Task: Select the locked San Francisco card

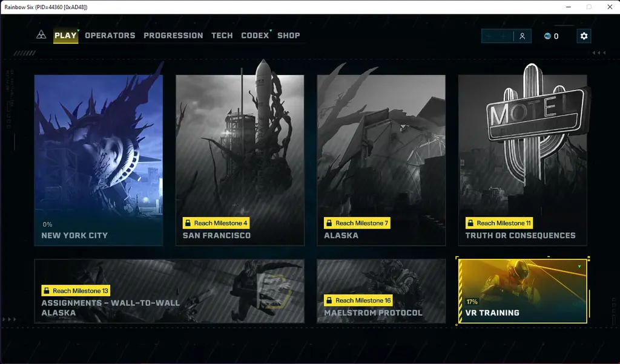Action: pos(240,160)
